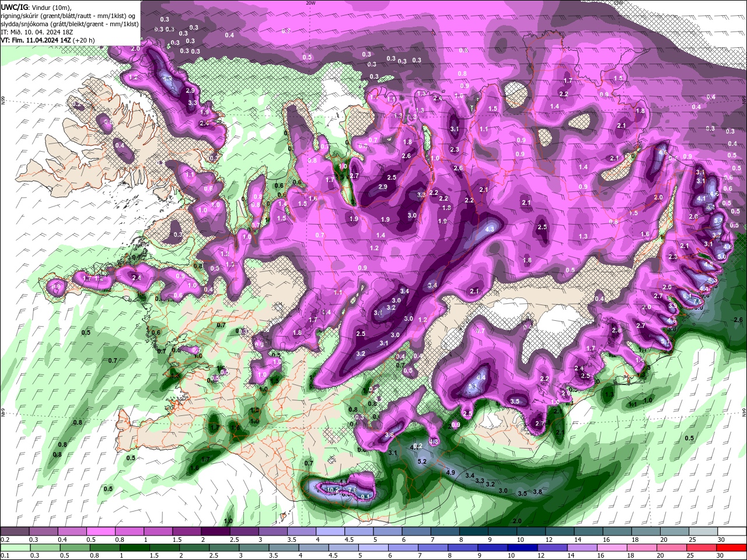Viewport: 747px width, 560px height.
Task: Pick the upper legend swatch between 4 and 4.5
Action: [330, 531]
